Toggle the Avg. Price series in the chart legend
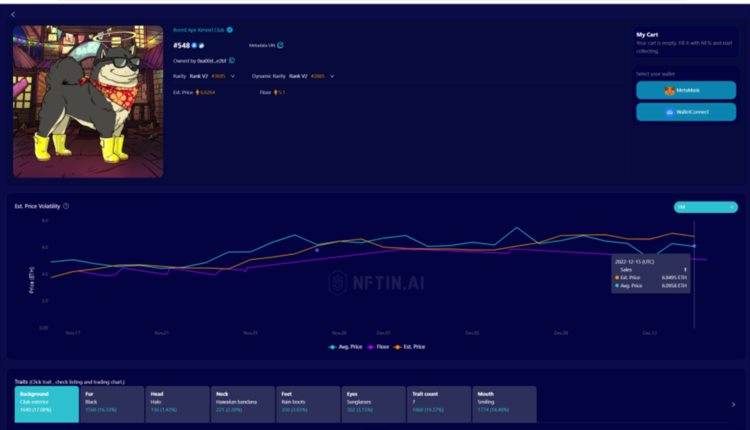Image resolution: width=750 pixels, height=430 pixels. click(343, 346)
